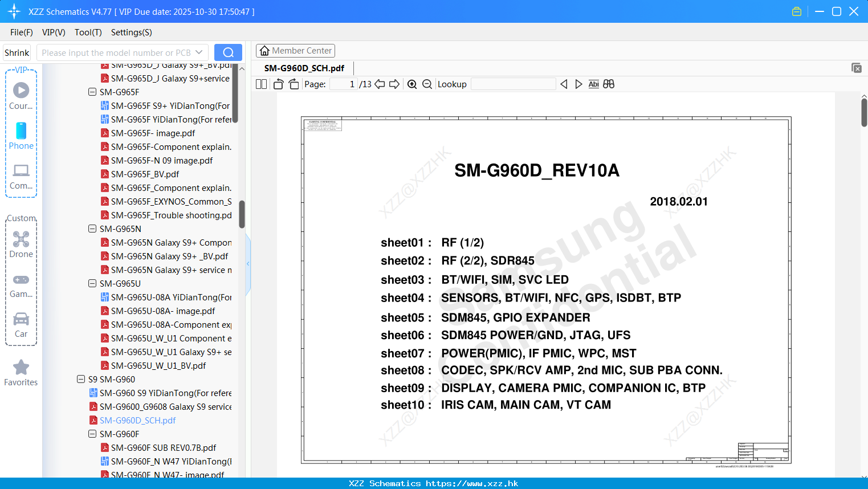Rotate page counterclockwise
This screenshot has width=868, height=489.
279,84
